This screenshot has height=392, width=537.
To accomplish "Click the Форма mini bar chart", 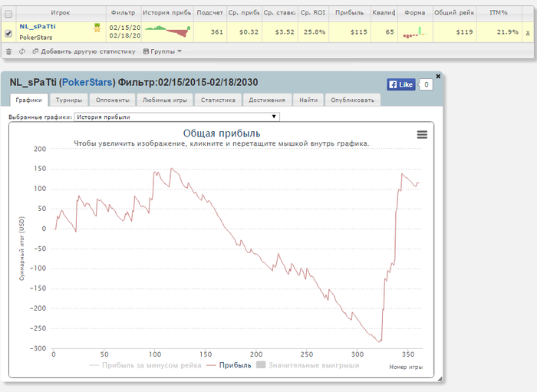I will click(x=415, y=32).
